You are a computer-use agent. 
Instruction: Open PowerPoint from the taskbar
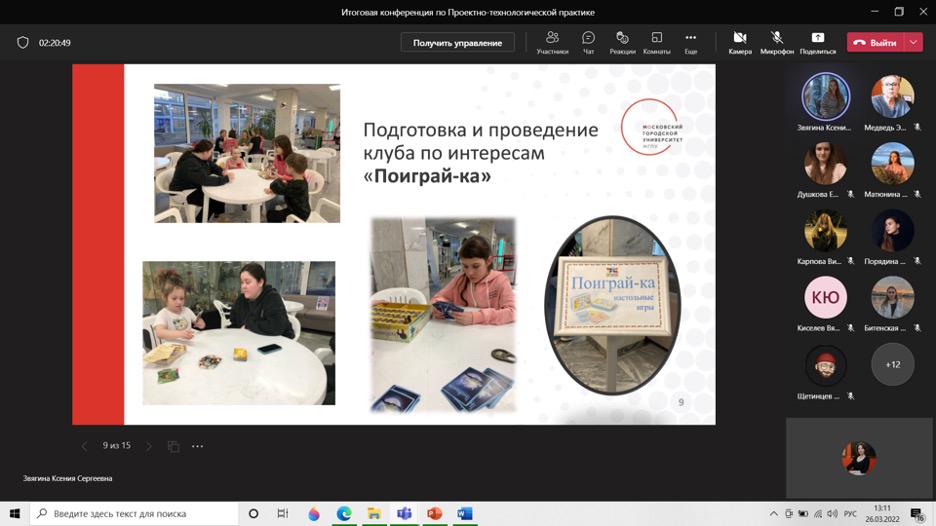click(434, 514)
